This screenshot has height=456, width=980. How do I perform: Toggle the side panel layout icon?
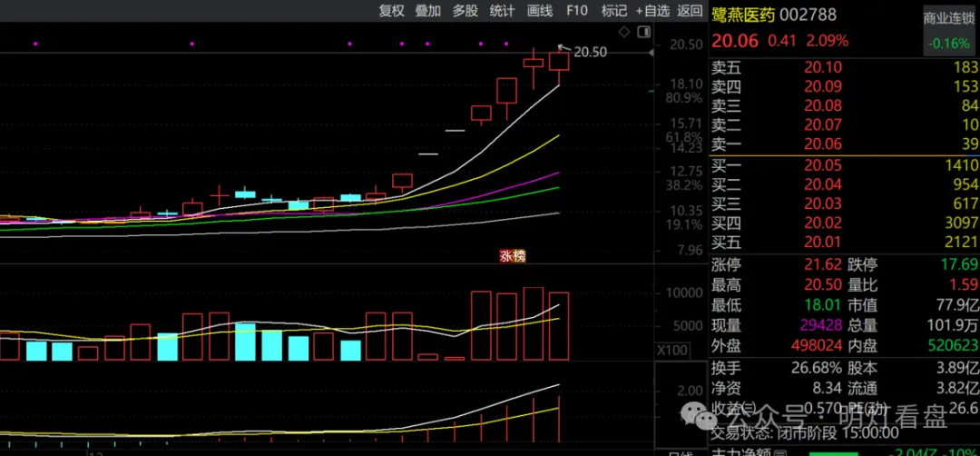click(x=643, y=32)
